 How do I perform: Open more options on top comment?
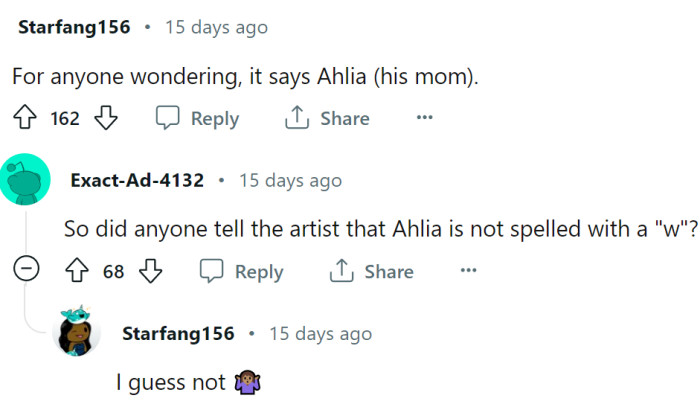coord(425,118)
